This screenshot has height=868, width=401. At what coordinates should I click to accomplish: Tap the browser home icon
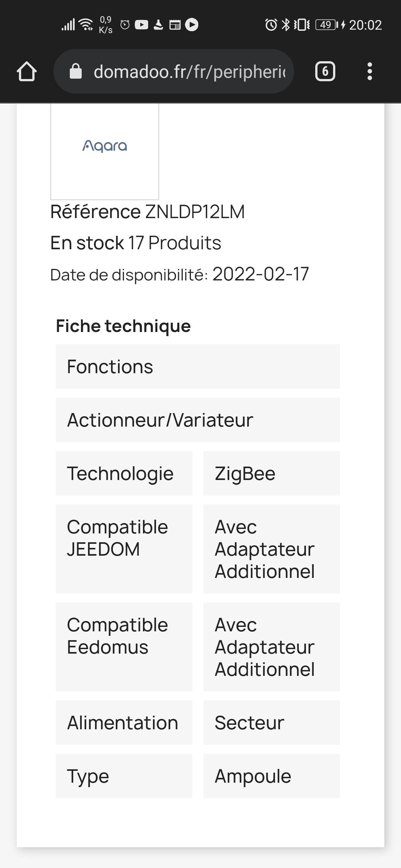27,71
